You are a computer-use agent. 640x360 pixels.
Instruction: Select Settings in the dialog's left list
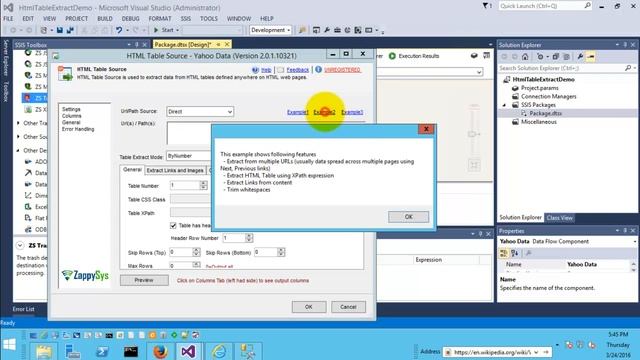71,109
